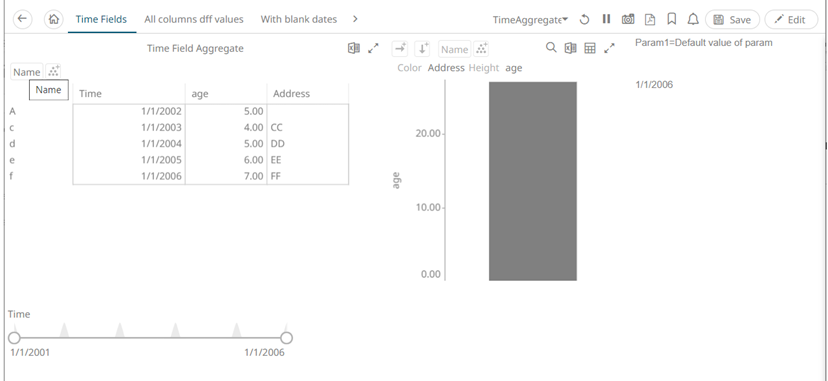Open the With blank dates tab
The height and width of the screenshot is (381, 828).
[x=299, y=19]
